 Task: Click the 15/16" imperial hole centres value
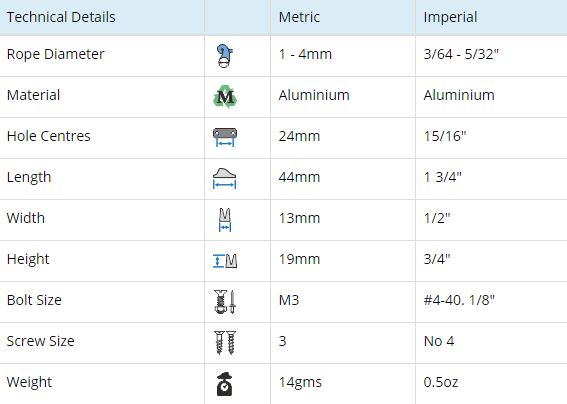point(445,136)
